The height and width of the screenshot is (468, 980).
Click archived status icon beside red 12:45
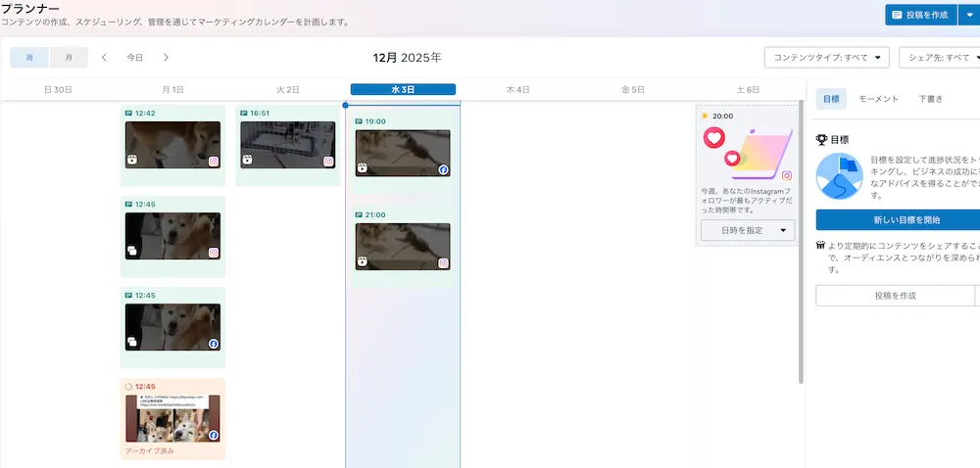tap(128, 387)
